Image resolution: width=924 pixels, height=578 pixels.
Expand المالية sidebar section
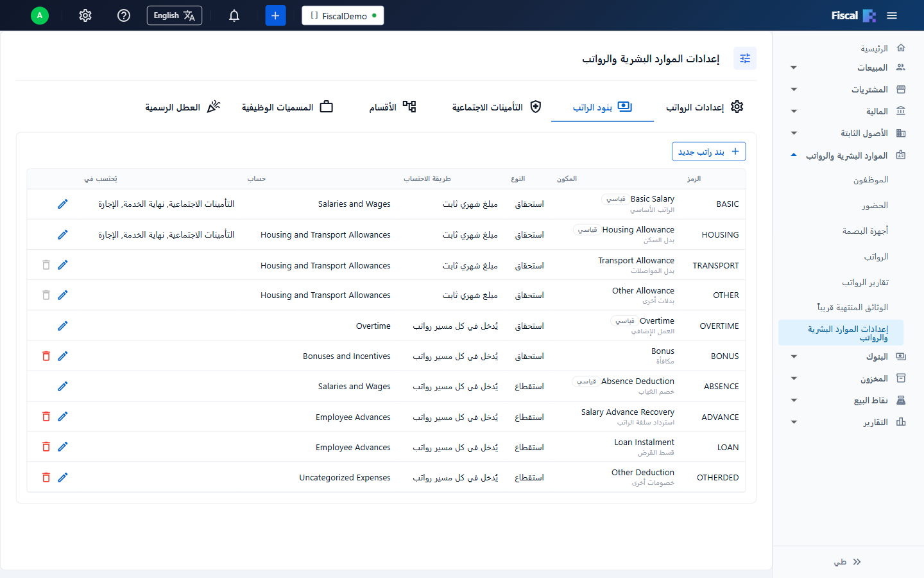pos(848,111)
